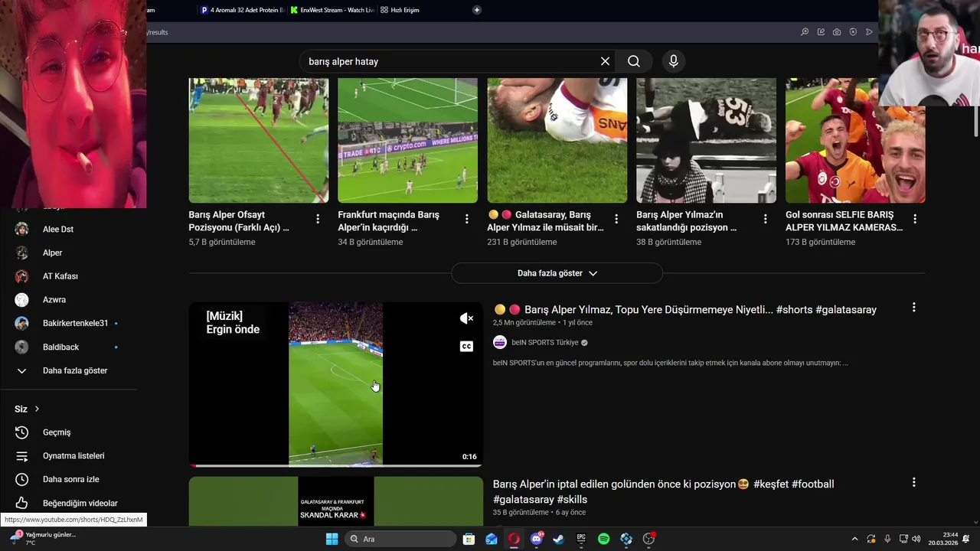980x551 pixels.
Task: Open Azwra subscription channel
Action: [x=54, y=300]
